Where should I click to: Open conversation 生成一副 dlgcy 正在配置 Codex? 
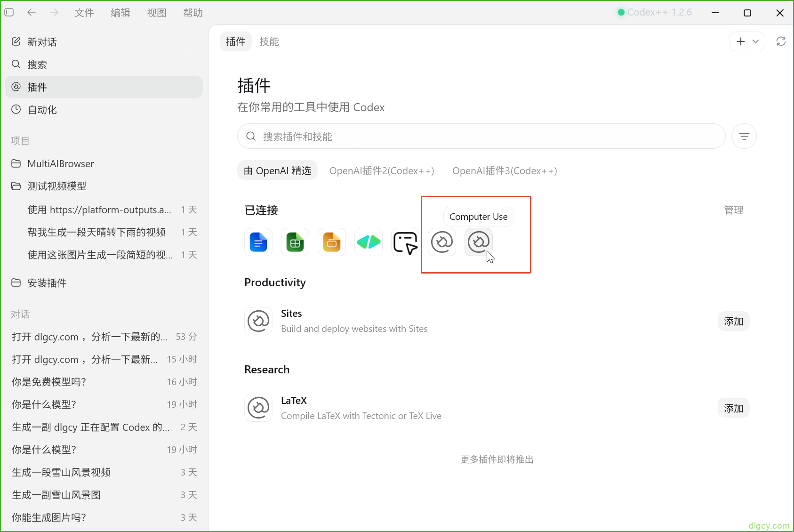pos(104,427)
